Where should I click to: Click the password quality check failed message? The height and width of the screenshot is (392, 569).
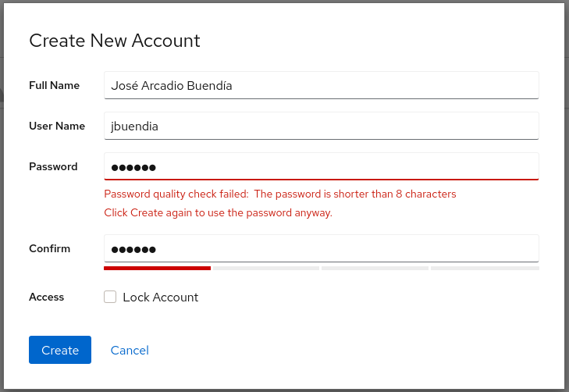[x=279, y=194]
